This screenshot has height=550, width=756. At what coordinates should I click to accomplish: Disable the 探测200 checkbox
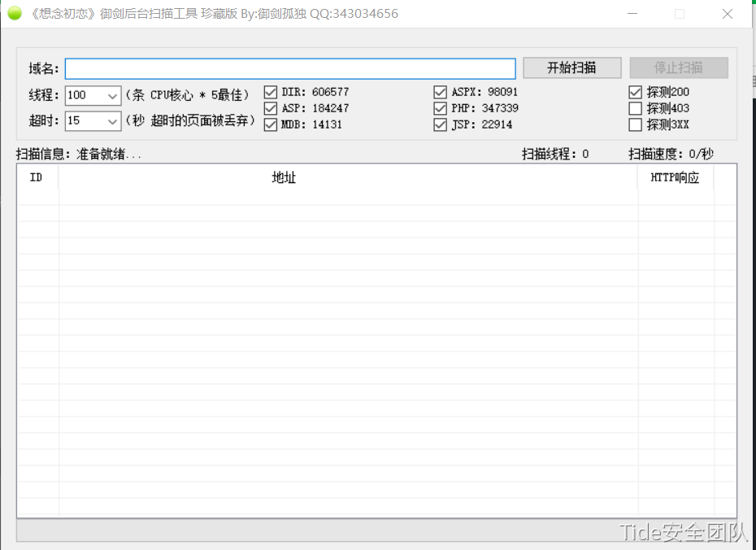point(635,92)
